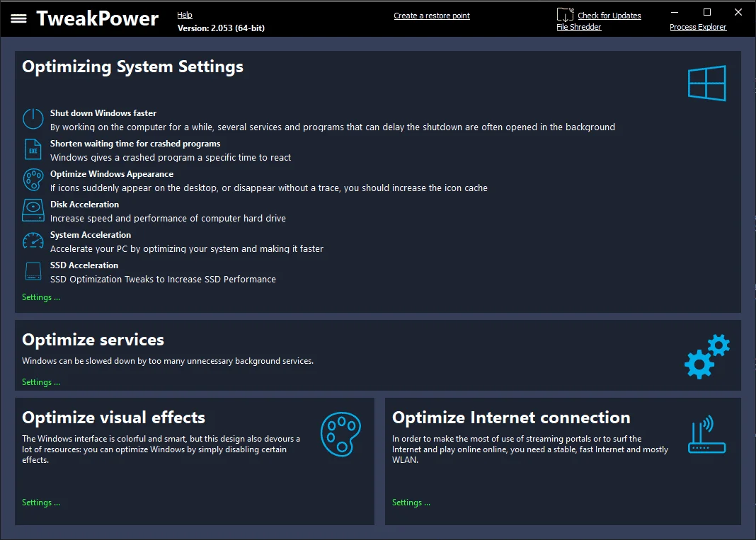
Task: Select Disk Acceleration title
Action: click(x=84, y=204)
